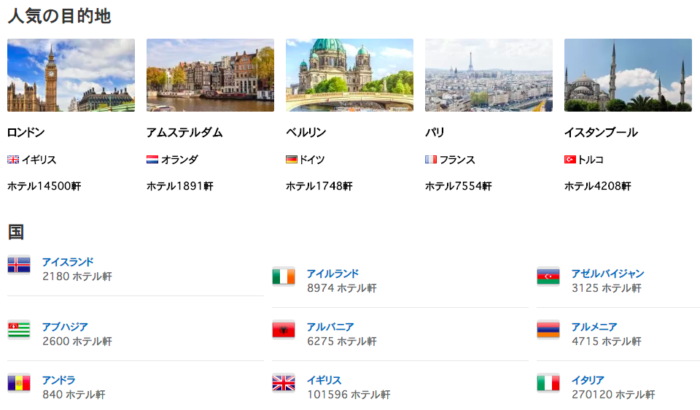Click the Italy flag icon
700x410 pixels.
click(x=548, y=384)
